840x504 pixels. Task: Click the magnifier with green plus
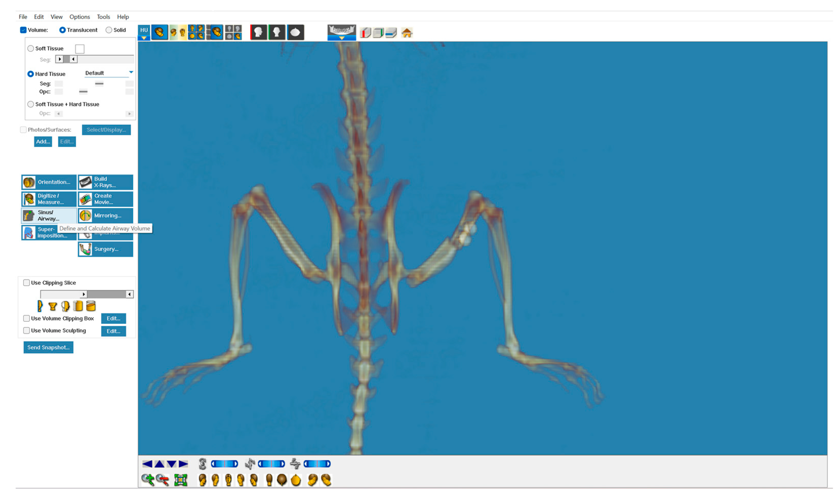[x=147, y=479]
